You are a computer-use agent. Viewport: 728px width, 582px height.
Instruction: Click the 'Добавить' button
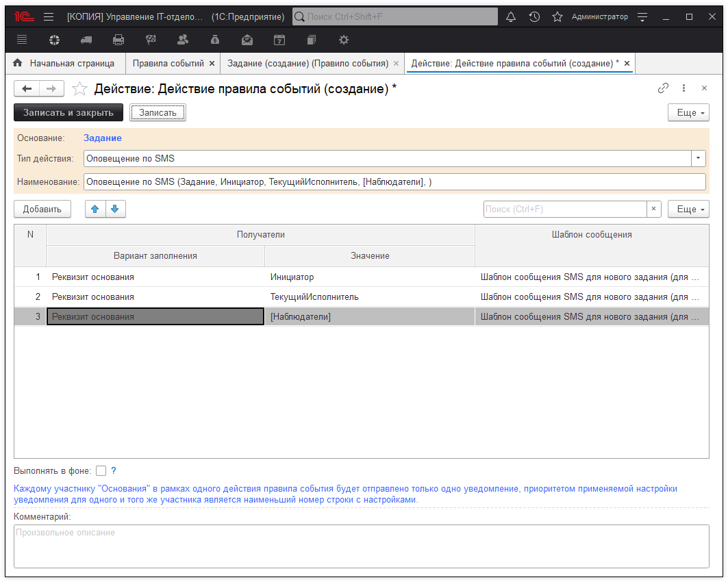tap(42, 209)
